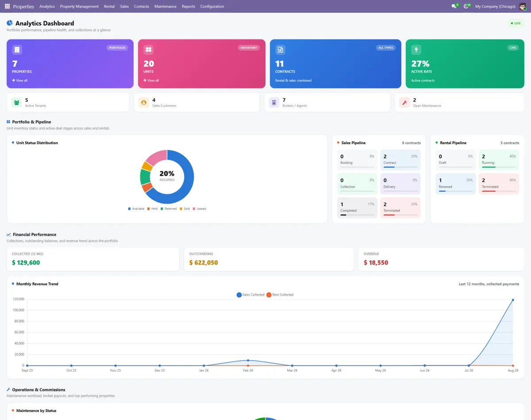
Task: Click the LIVE status badge
Action: [516, 23]
